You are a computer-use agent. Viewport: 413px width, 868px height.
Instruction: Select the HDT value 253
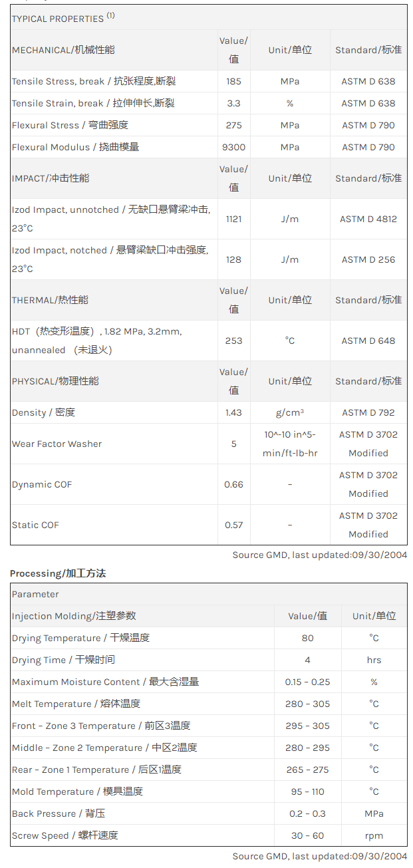point(233,341)
